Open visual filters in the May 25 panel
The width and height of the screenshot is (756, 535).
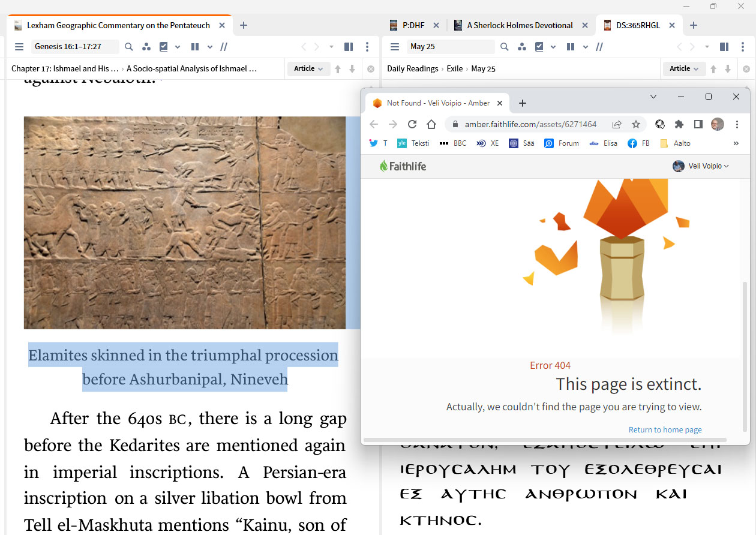[521, 47]
